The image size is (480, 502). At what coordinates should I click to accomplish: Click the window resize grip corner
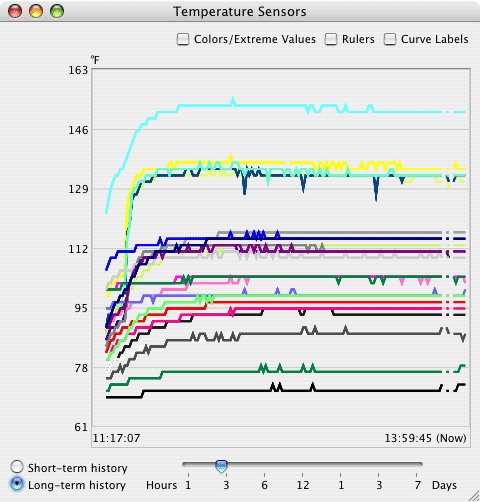pyautogui.click(x=474, y=496)
